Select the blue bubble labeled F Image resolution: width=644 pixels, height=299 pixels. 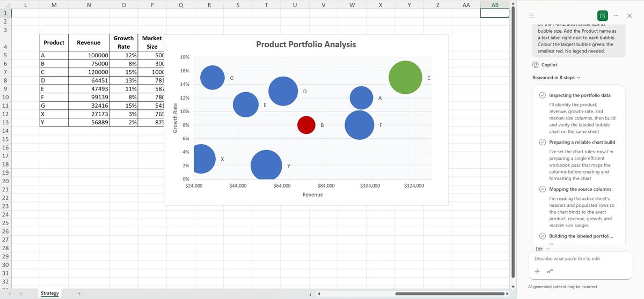pos(360,124)
